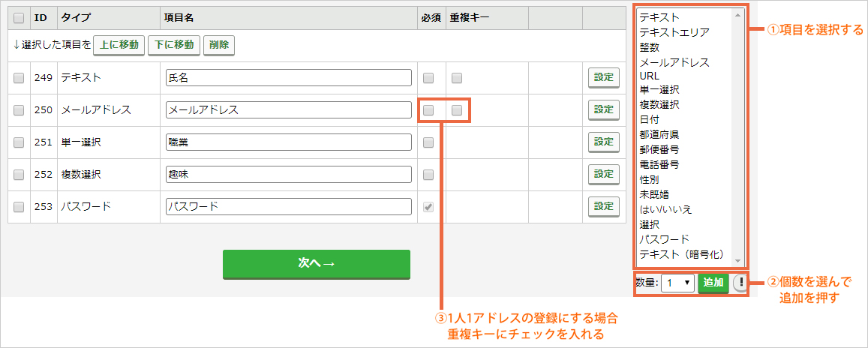Click the 削除 button
The height and width of the screenshot is (348, 868).
(219, 45)
